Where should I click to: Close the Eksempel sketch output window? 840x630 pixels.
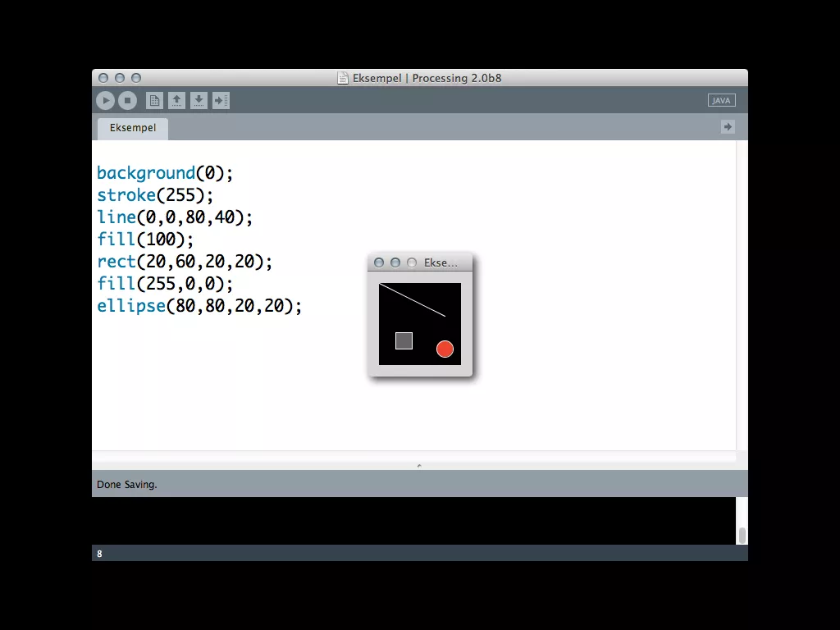[x=379, y=262]
